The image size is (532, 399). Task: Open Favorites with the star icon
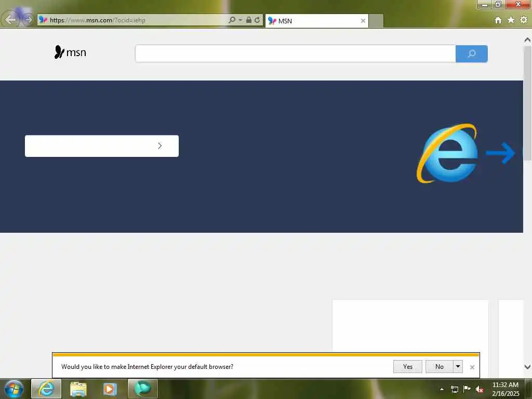pyautogui.click(x=511, y=20)
